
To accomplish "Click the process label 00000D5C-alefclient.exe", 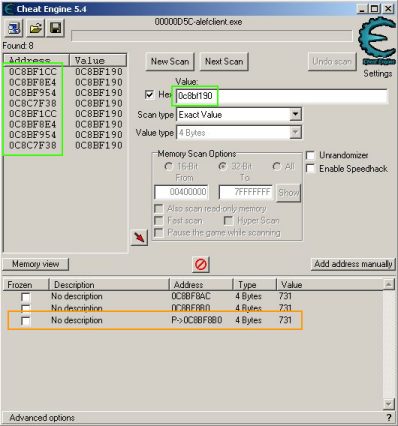I will [198, 22].
